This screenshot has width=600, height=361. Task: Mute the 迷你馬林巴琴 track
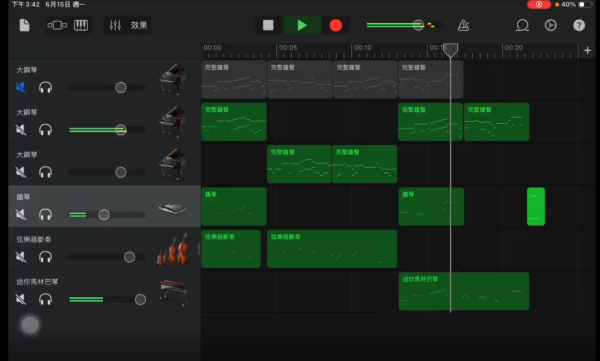pyautogui.click(x=21, y=299)
